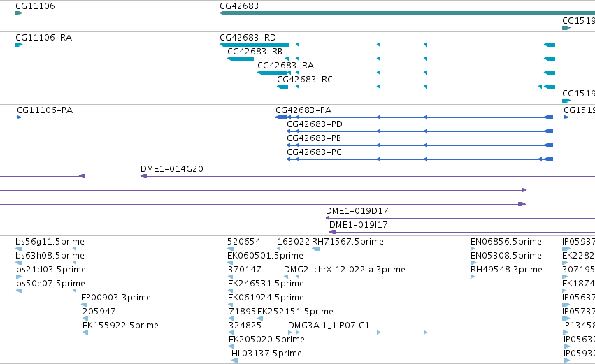Viewport: 595px width, 364px height.
Task: Select the CG11106-PA protein arrow
Action: pyautogui.click(x=19, y=117)
